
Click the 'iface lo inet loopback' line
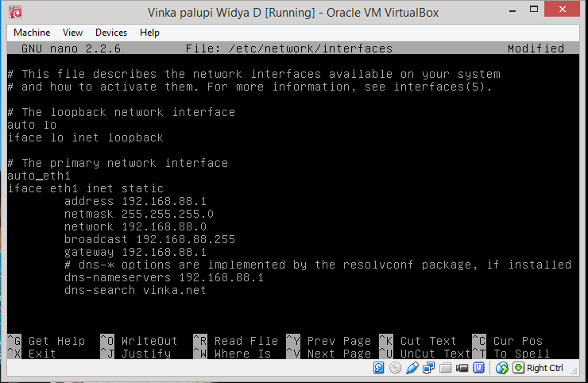coord(86,137)
